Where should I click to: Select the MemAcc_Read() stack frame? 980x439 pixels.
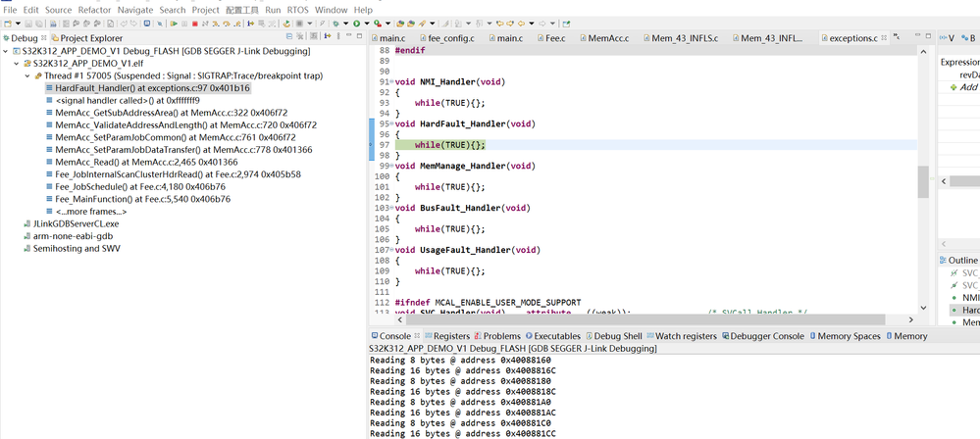(141, 163)
